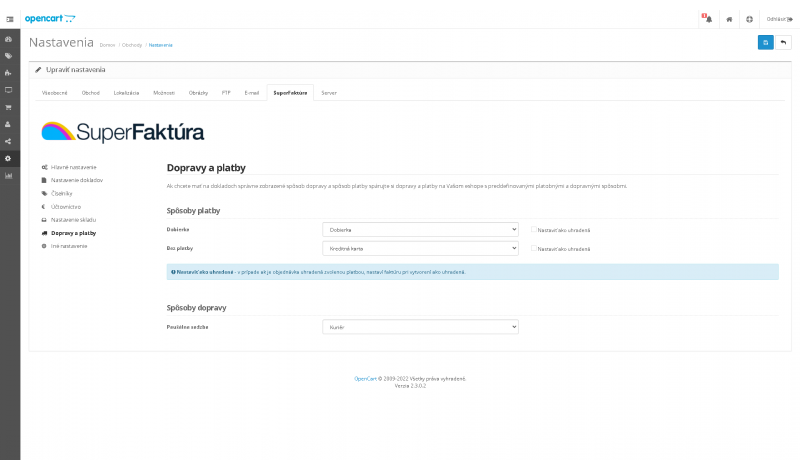Open the Dobierka payment method dropdown
Screen dimensions: 800x470
(420, 229)
